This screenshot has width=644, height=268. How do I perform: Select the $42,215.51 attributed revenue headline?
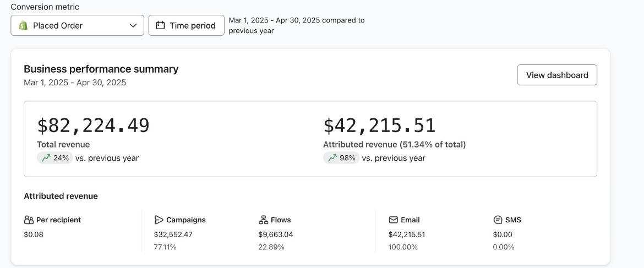pyautogui.click(x=379, y=125)
